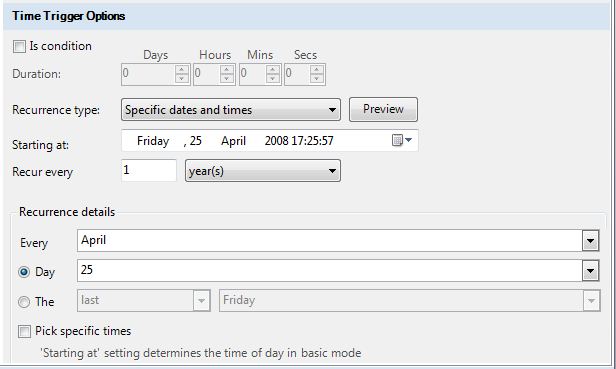Expand the Every April month dropdown

tap(590, 240)
